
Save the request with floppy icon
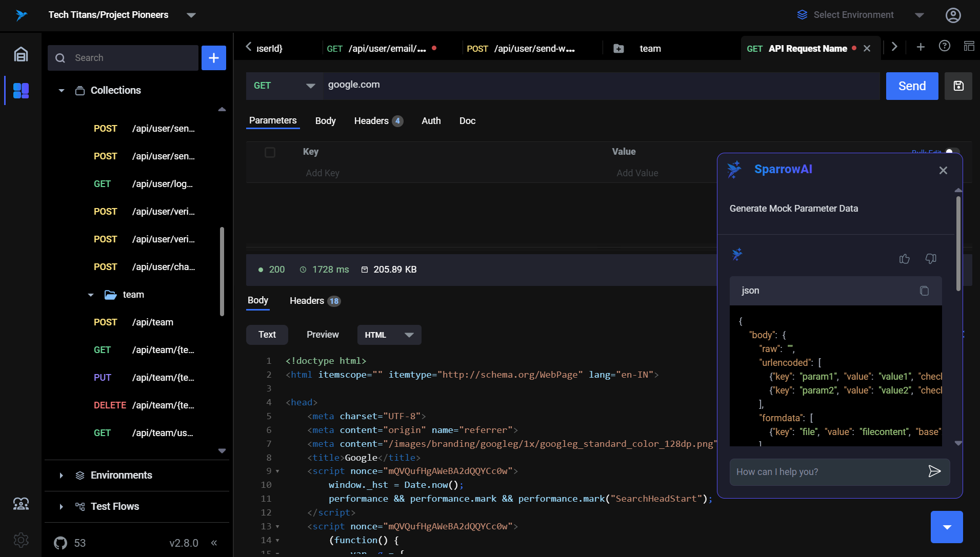[x=958, y=86]
